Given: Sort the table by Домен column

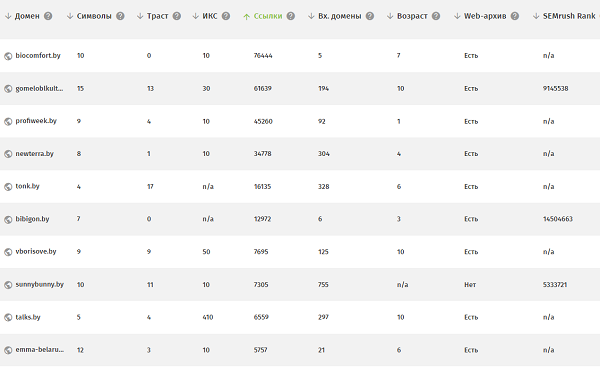Looking at the screenshot, I should 27,16.
